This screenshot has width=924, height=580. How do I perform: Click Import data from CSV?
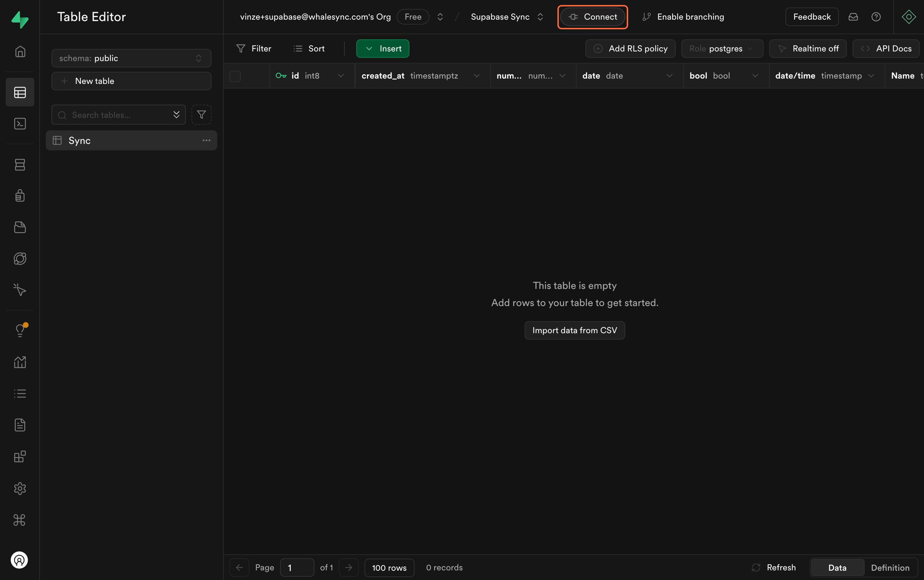(575, 330)
